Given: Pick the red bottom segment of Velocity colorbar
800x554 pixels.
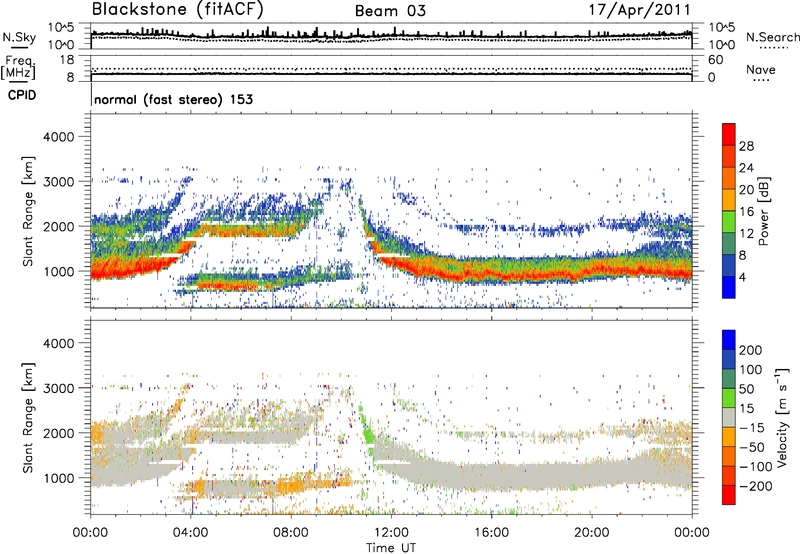Looking at the screenshot, I should point(729,495).
